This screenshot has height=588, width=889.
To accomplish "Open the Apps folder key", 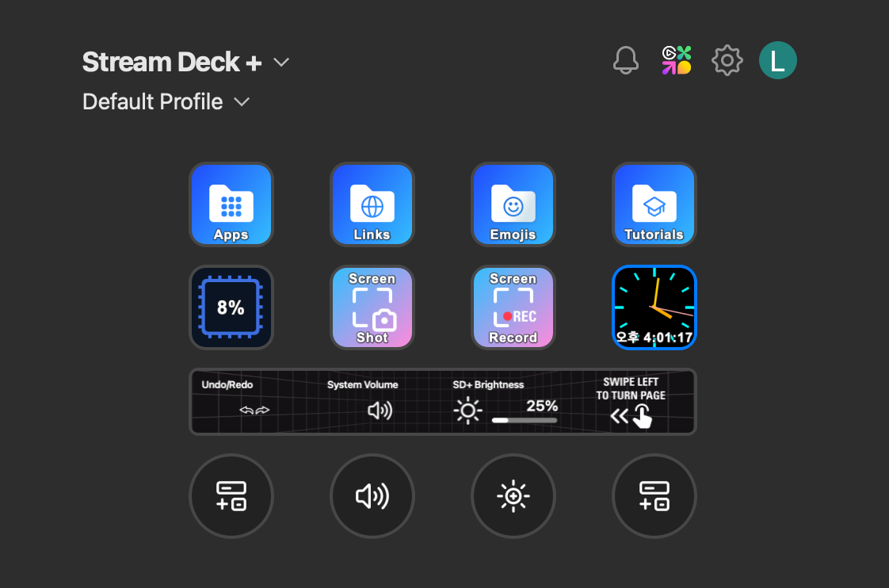I will (231, 204).
